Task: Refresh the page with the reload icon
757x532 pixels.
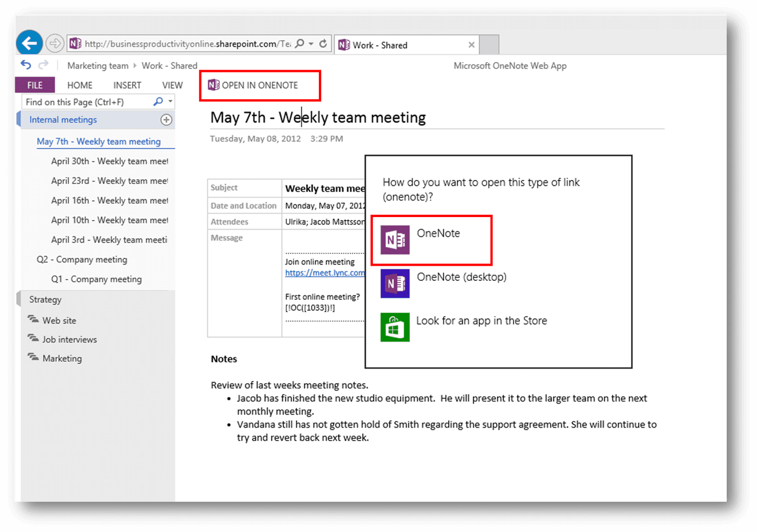Action: pos(323,44)
